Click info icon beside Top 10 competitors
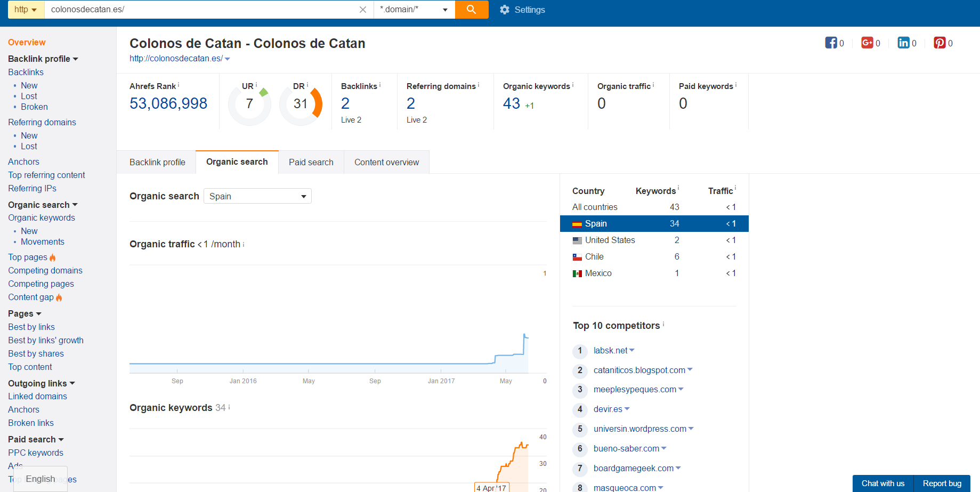Screen dimensions: 980x492 [663, 324]
